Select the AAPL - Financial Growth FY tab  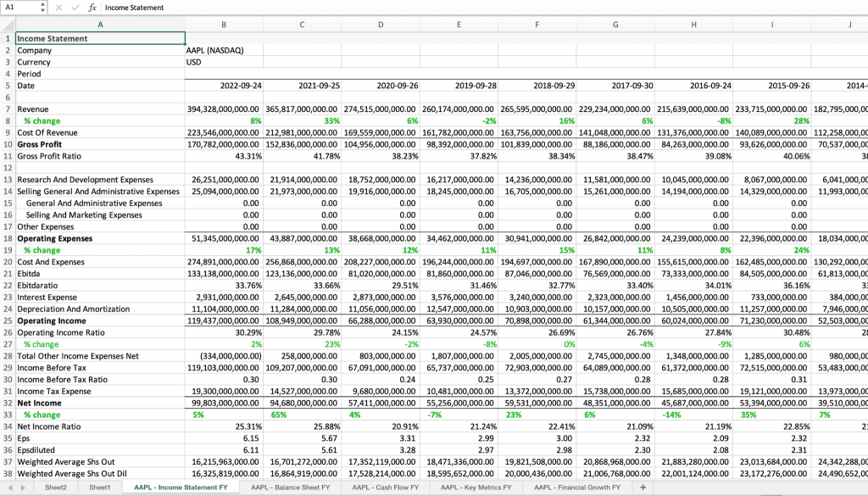[577, 488]
